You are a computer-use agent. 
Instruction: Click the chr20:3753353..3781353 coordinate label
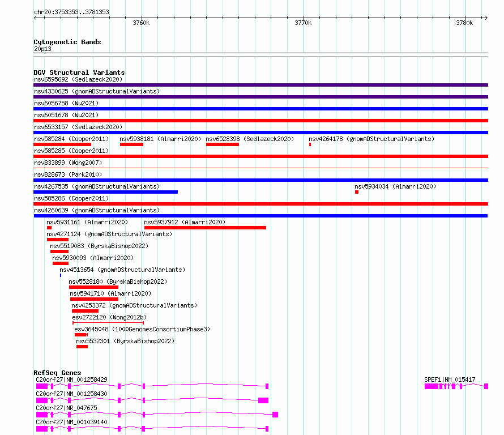(x=71, y=12)
